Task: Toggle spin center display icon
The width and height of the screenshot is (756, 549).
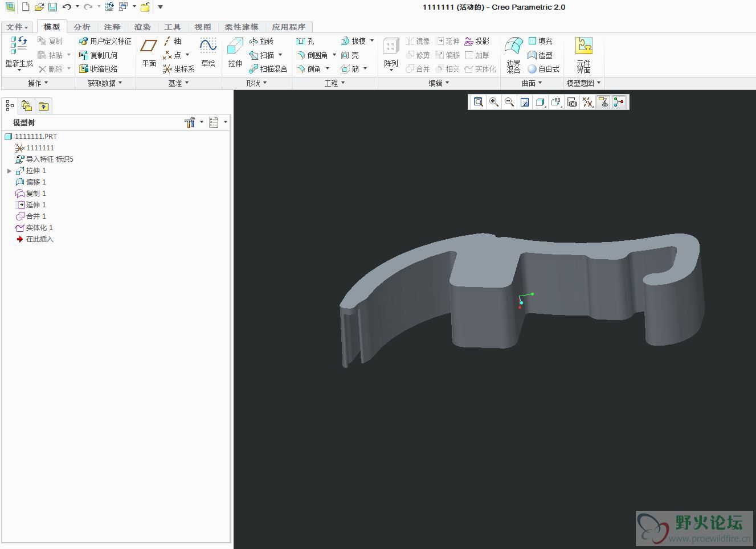Action: pyautogui.click(x=619, y=102)
